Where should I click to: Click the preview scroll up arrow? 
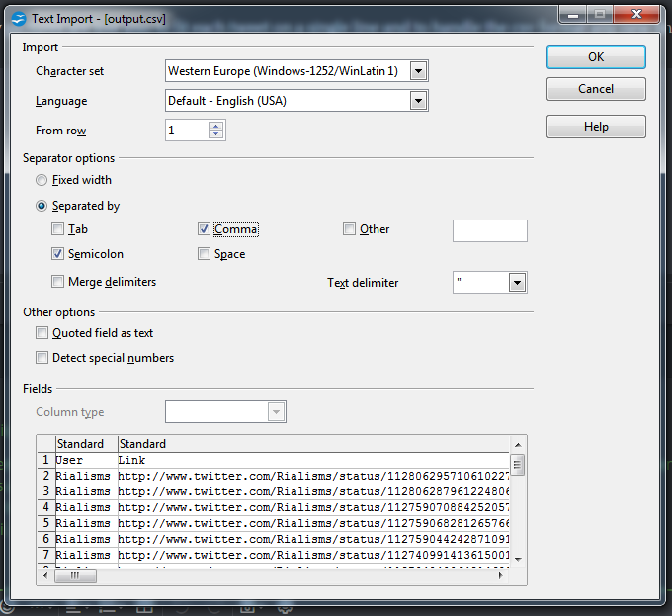[518, 445]
